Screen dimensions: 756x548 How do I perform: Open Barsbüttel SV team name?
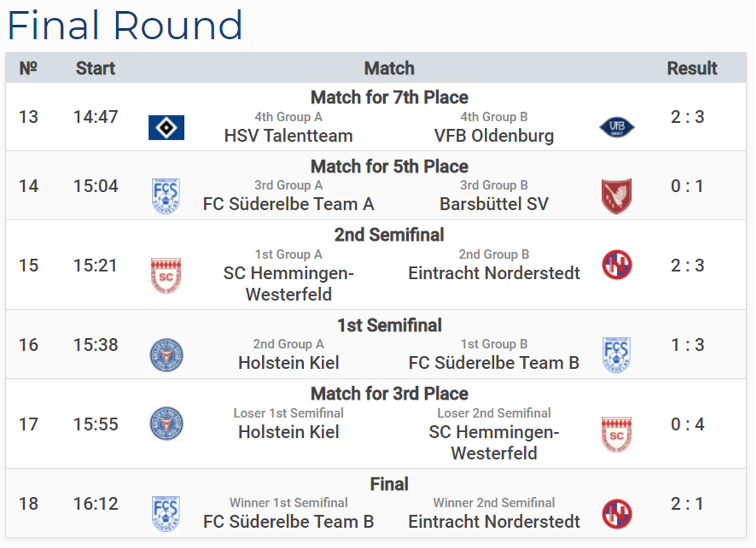coord(494,204)
